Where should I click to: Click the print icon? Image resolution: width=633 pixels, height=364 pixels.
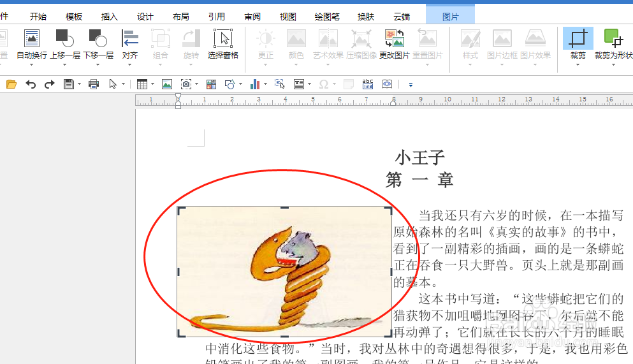coord(94,84)
